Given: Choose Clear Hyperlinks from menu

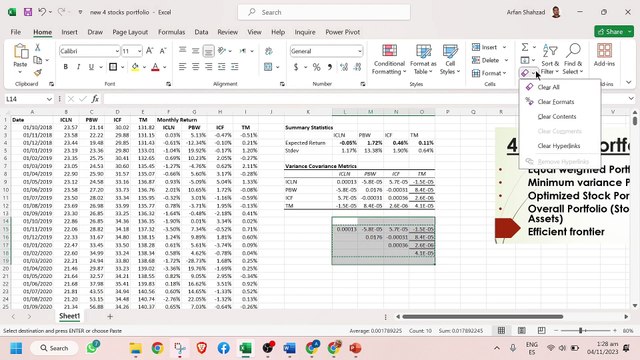Looking at the screenshot, I should tap(560, 146).
